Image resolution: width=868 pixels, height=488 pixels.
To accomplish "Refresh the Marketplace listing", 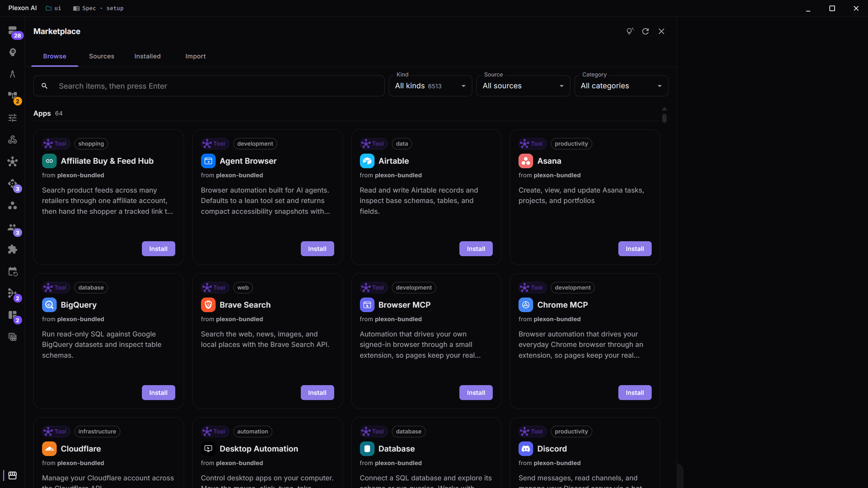I will (x=645, y=31).
